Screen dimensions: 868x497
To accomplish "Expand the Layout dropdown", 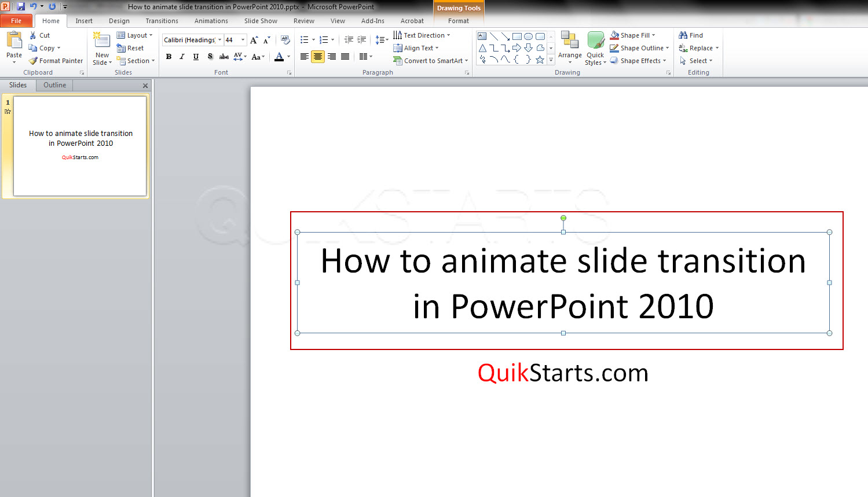I will click(x=134, y=35).
